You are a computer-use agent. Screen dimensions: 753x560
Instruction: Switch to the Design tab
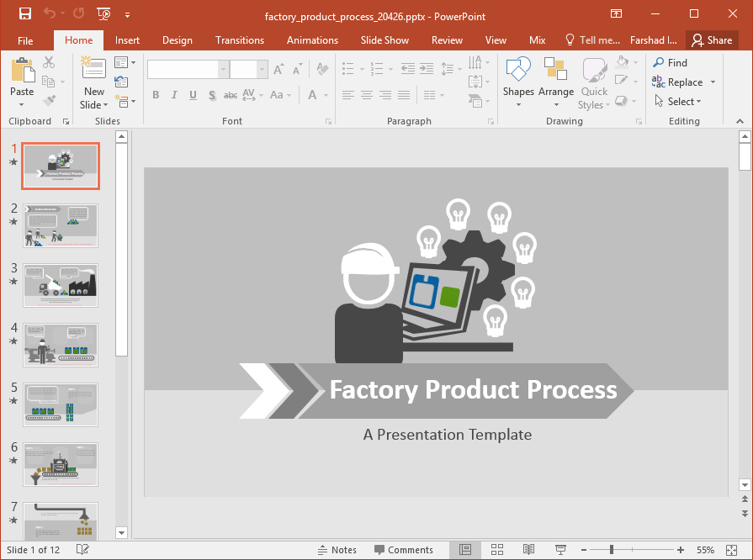pyautogui.click(x=177, y=40)
